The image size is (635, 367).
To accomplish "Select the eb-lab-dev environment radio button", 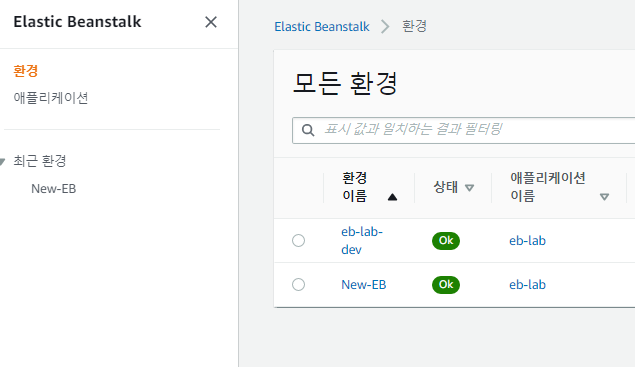I will pyautogui.click(x=298, y=241).
